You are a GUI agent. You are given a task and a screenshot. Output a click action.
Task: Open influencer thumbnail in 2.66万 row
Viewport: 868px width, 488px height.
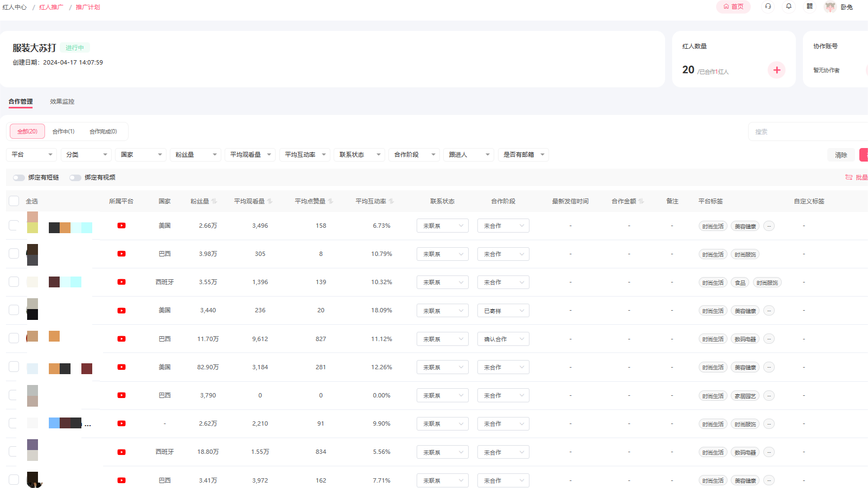pyautogui.click(x=33, y=222)
